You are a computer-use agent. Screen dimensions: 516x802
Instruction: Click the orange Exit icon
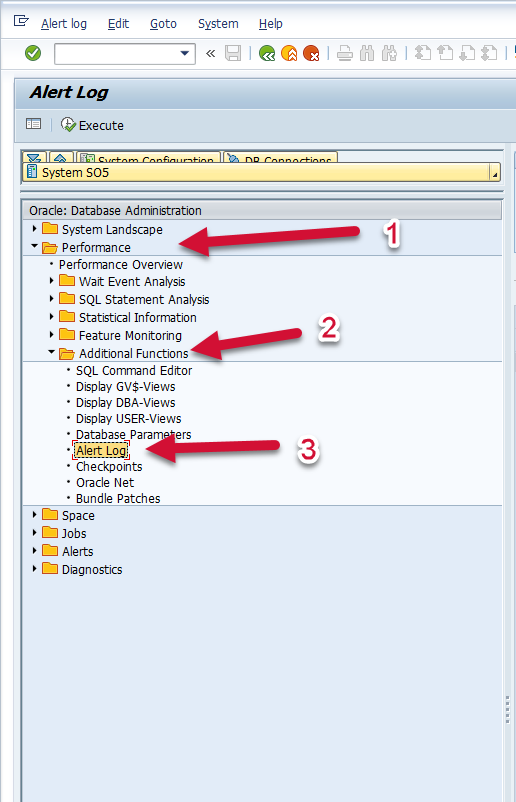point(289,53)
